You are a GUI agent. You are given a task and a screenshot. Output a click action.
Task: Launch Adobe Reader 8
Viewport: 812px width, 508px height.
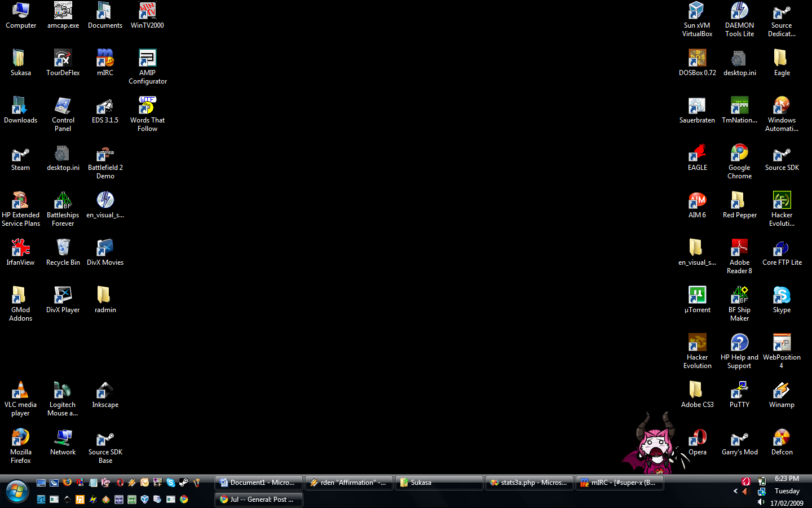coord(740,256)
